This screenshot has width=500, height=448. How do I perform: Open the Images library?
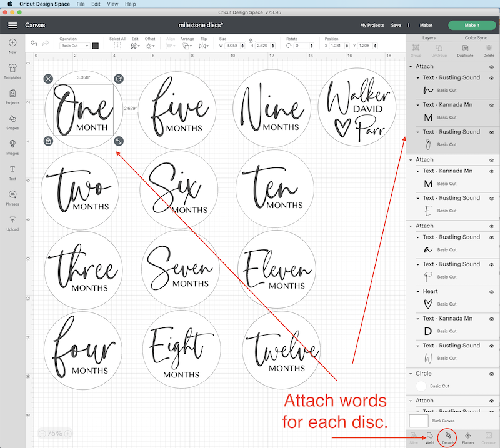coord(12,147)
